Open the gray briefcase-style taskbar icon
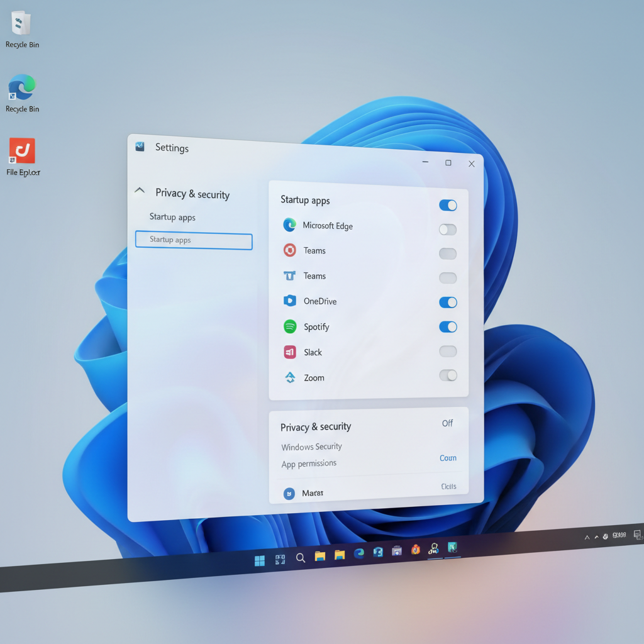This screenshot has width=644, height=644. [397, 551]
